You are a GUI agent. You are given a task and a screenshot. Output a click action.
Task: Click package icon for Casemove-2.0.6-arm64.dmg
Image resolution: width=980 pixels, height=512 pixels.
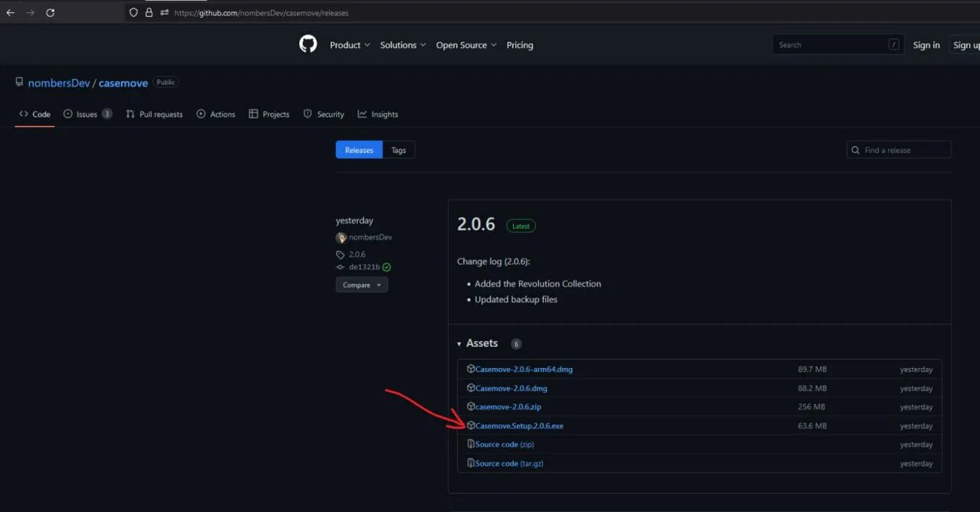click(471, 369)
